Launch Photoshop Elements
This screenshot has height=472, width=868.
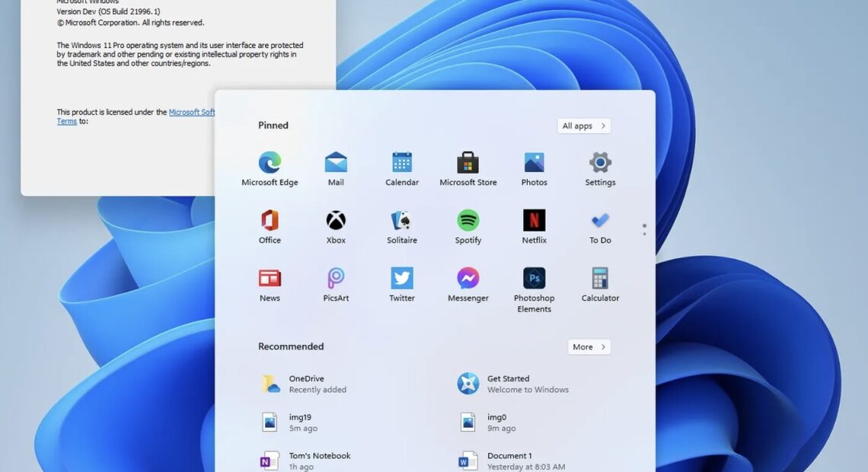(x=534, y=282)
